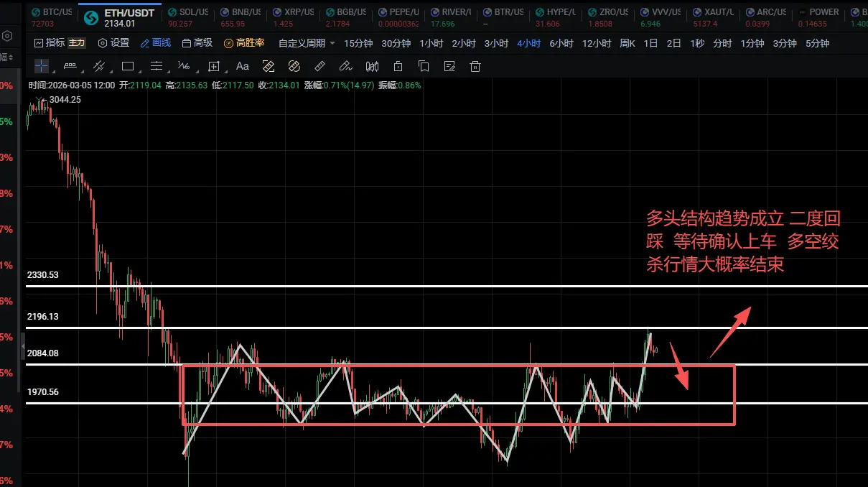This screenshot has height=487, width=868.
Task: Click the 1970.56 price level label
Action: pyautogui.click(x=42, y=392)
